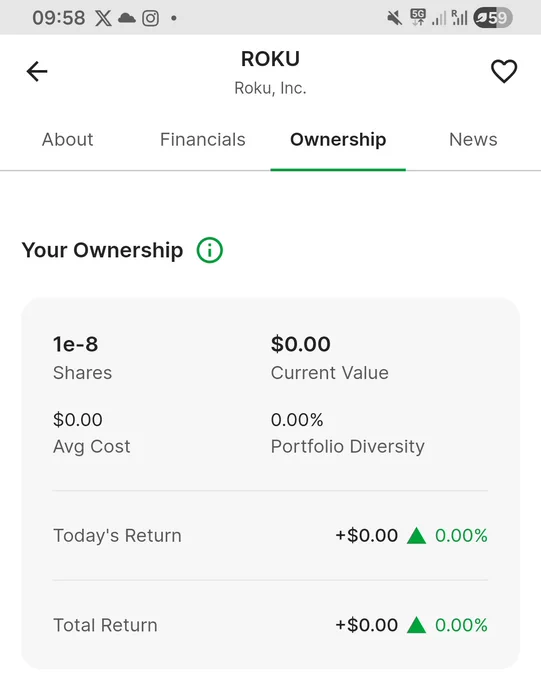Tap the 1e-8 Shares value
Screen dimensions: 541x680
[75, 344]
